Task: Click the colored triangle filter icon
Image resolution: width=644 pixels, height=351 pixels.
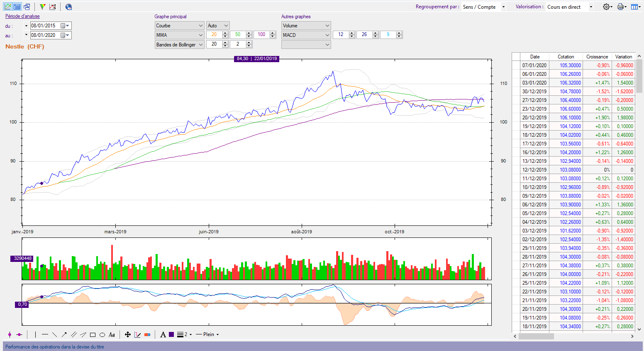Action: click(42, 7)
